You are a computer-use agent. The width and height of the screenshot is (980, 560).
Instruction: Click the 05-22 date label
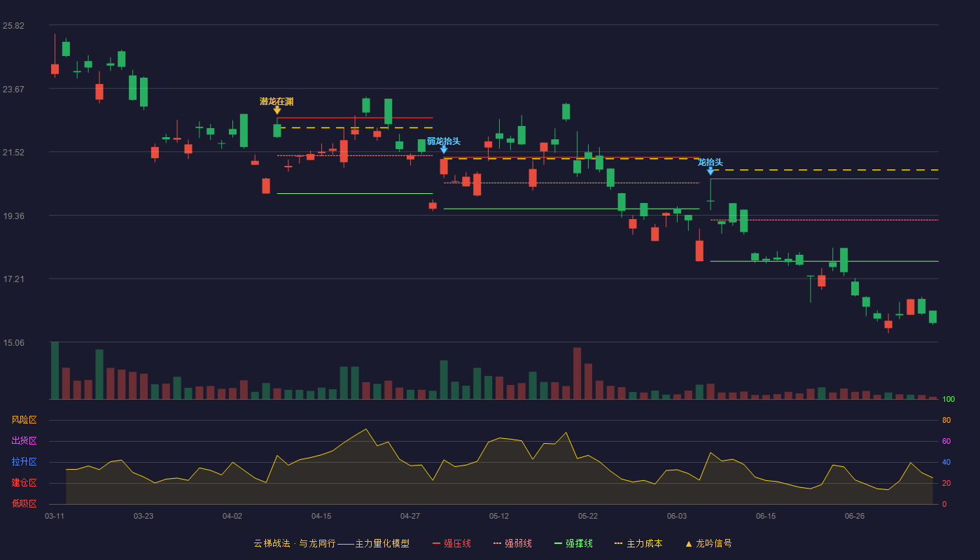click(588, 516)
